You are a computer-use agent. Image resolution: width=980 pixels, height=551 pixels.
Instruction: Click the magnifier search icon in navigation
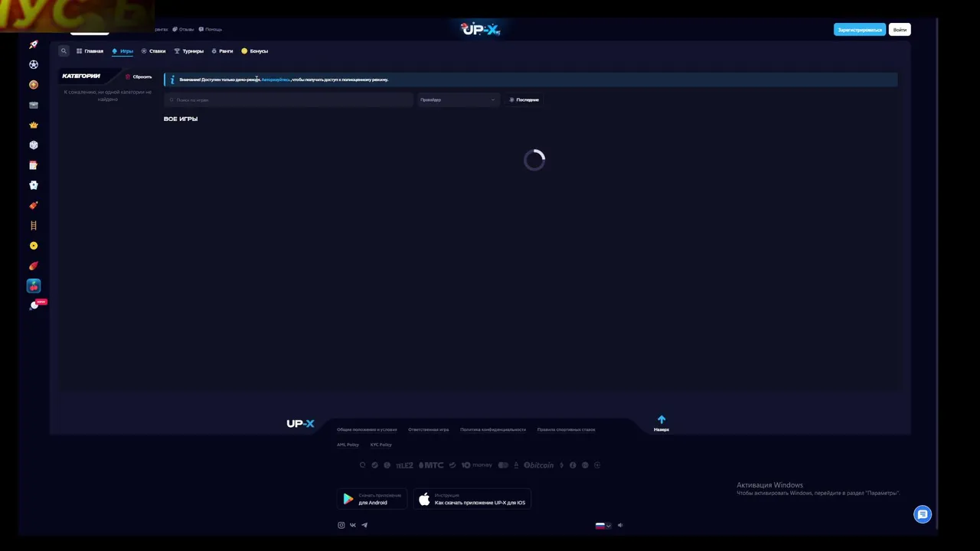pyautogui.click(x=64, y=51)
